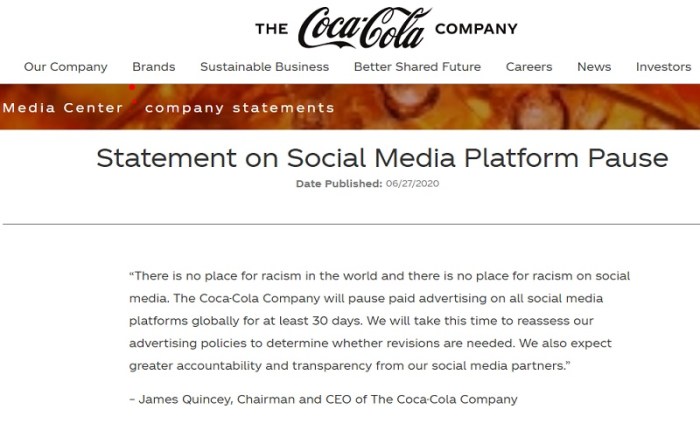
Task: Select News in the navigation bar
Action: (x=594, y=67)
